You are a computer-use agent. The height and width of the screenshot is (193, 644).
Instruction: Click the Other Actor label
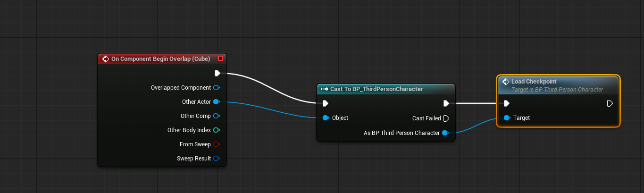coord(196,102)
